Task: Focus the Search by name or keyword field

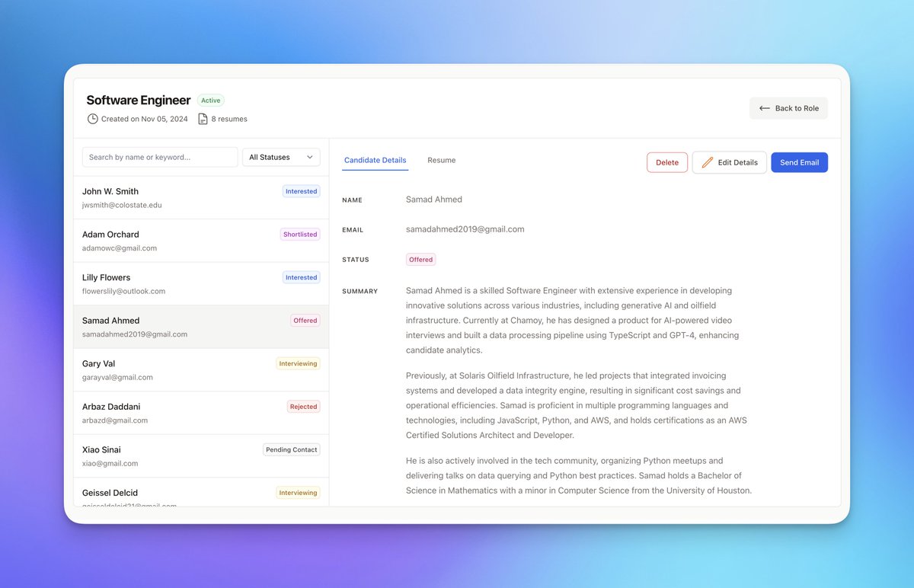Action: (160, 157)
